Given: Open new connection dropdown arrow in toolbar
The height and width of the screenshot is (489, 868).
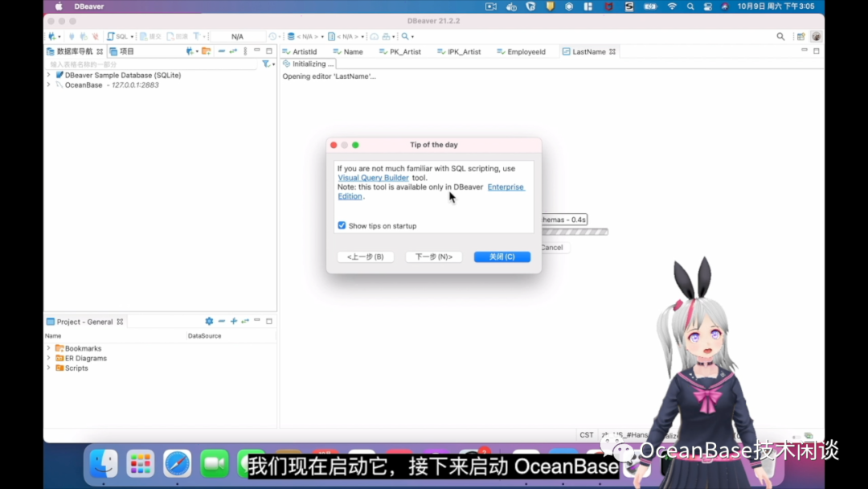Looking at the screenshot, I should [59, 36].
